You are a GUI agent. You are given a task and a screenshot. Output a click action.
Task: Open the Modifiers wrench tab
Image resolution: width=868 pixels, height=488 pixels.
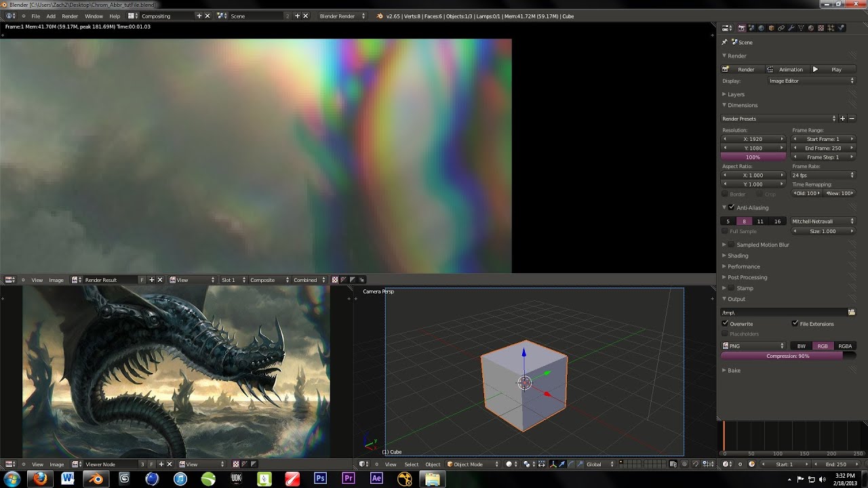791,28
